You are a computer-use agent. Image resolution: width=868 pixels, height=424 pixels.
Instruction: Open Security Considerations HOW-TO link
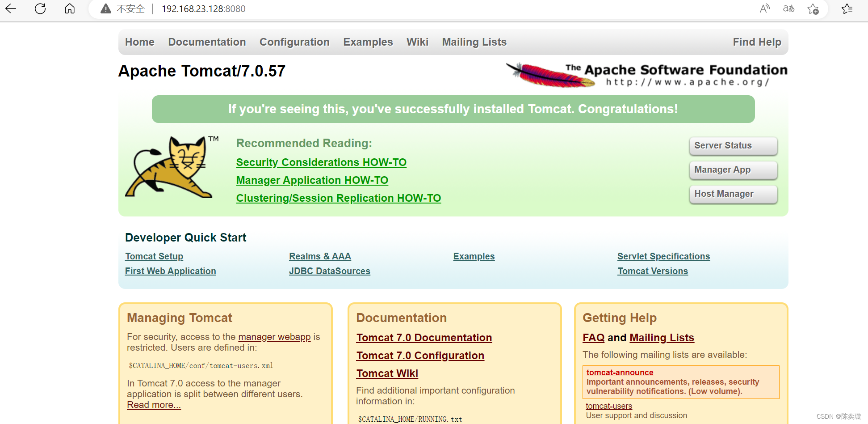tap(321, 162)
